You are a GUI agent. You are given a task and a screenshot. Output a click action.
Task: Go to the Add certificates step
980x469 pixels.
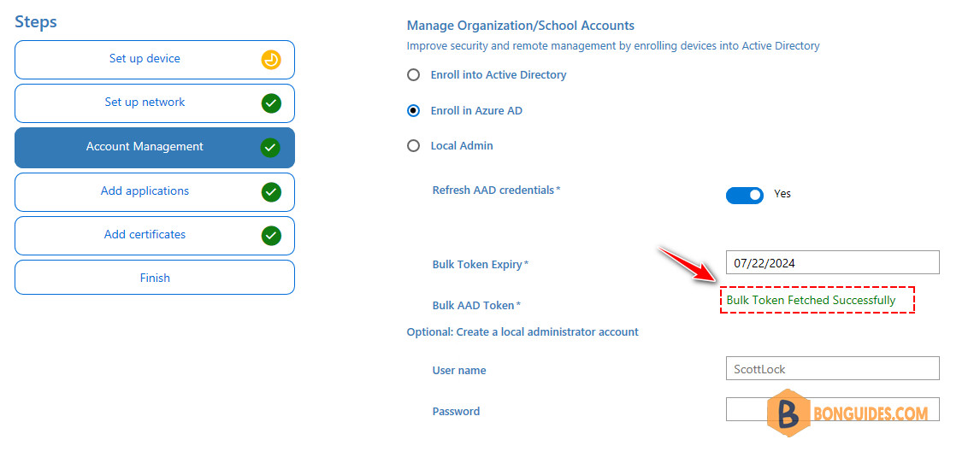(155, 236)
